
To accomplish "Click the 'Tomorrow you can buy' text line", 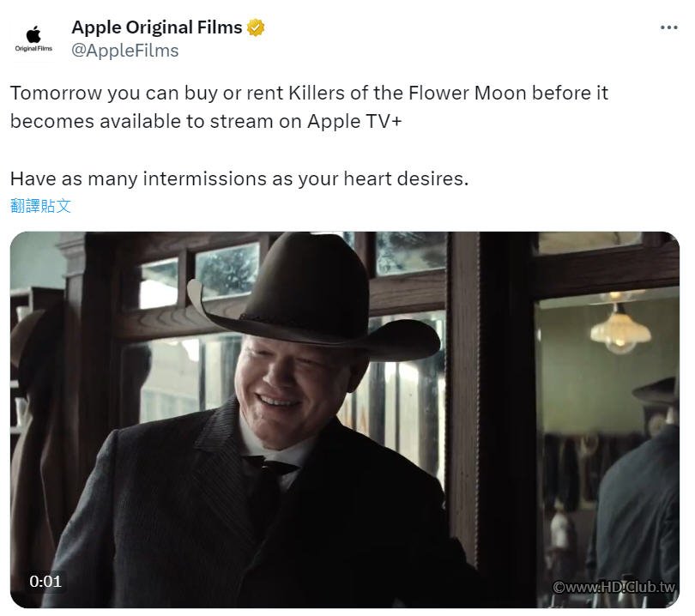I will [309, 93].
